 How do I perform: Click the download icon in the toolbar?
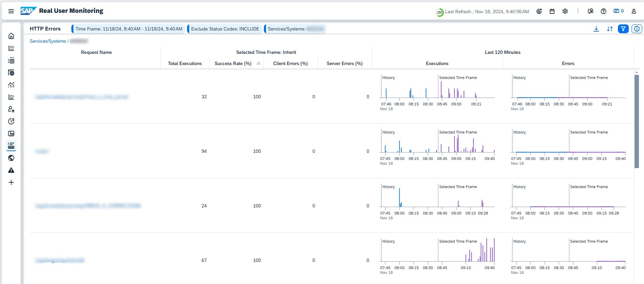click(596, 29)
